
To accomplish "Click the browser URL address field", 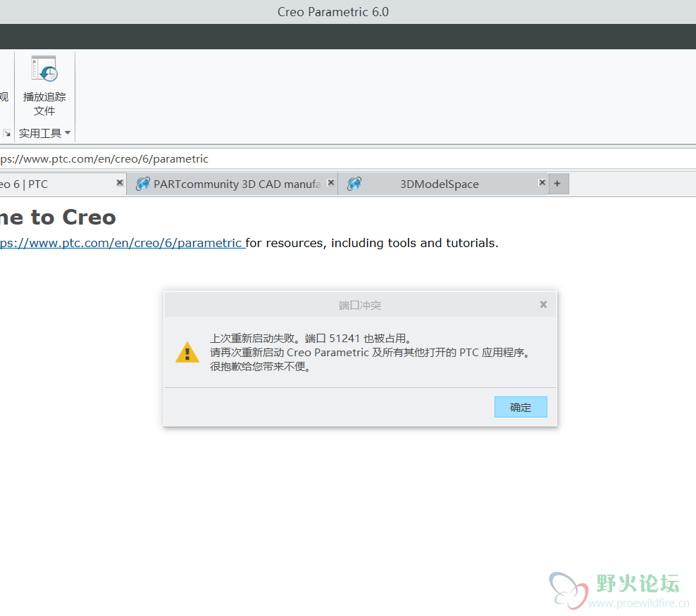I will pos(348,159).
